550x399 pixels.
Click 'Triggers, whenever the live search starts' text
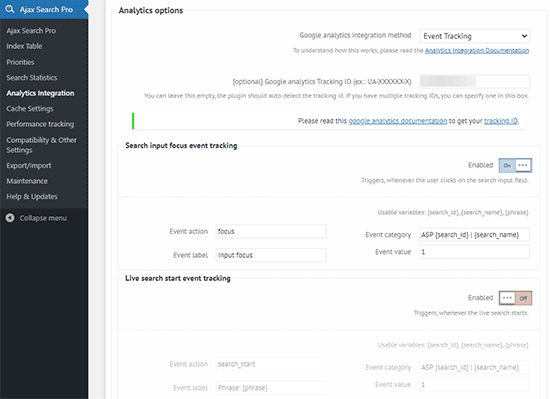471,313
